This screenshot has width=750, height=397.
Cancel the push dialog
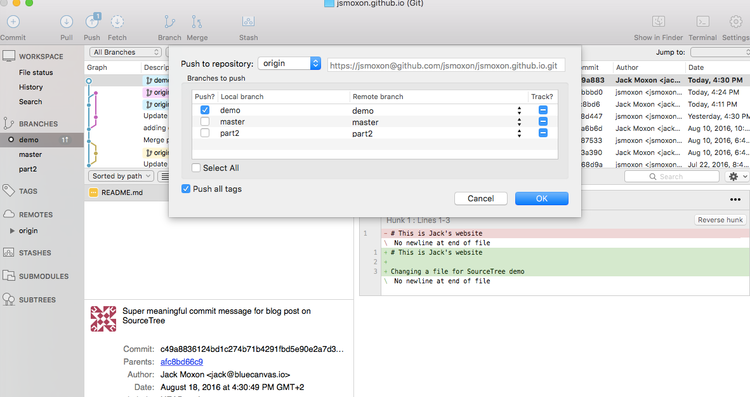point(481,198)
